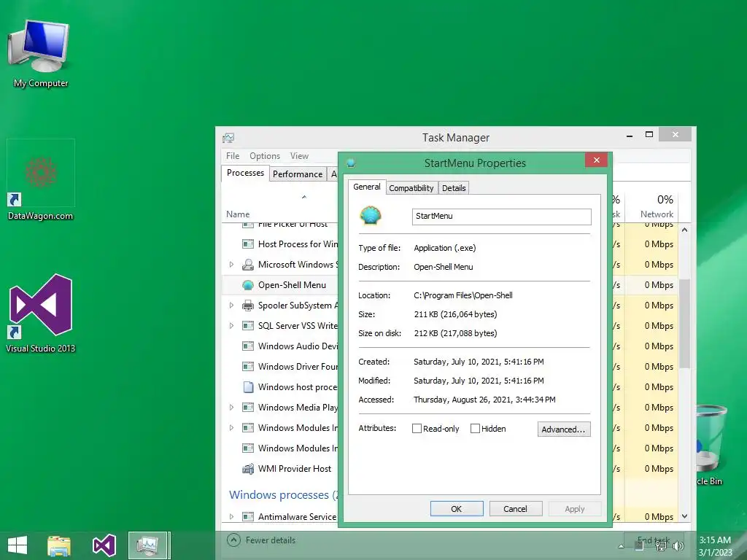Select the WMI Provider Host row
The width and height of the screenshot is (747, 560).
tap(279, 469)
